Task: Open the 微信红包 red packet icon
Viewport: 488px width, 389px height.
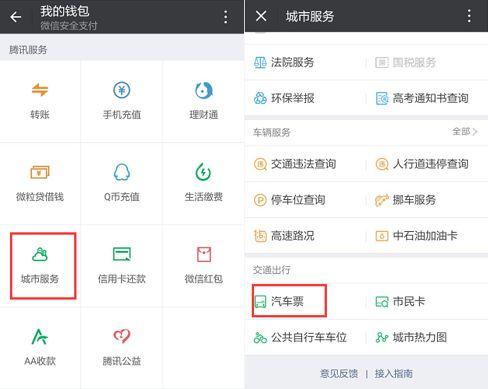Action: [204, 254]
